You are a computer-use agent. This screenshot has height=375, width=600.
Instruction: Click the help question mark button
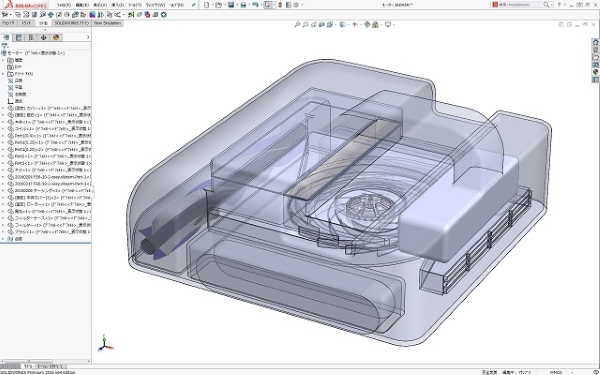click(559, 5)
